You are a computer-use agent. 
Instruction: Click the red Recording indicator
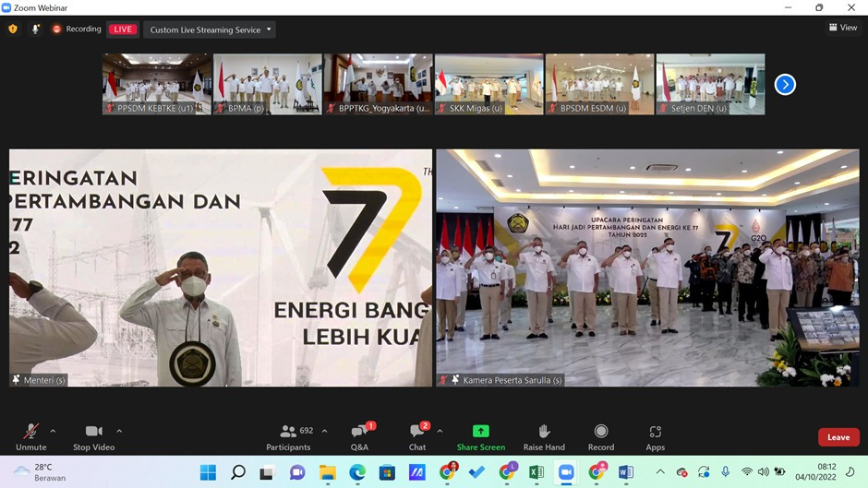point(77,29)
